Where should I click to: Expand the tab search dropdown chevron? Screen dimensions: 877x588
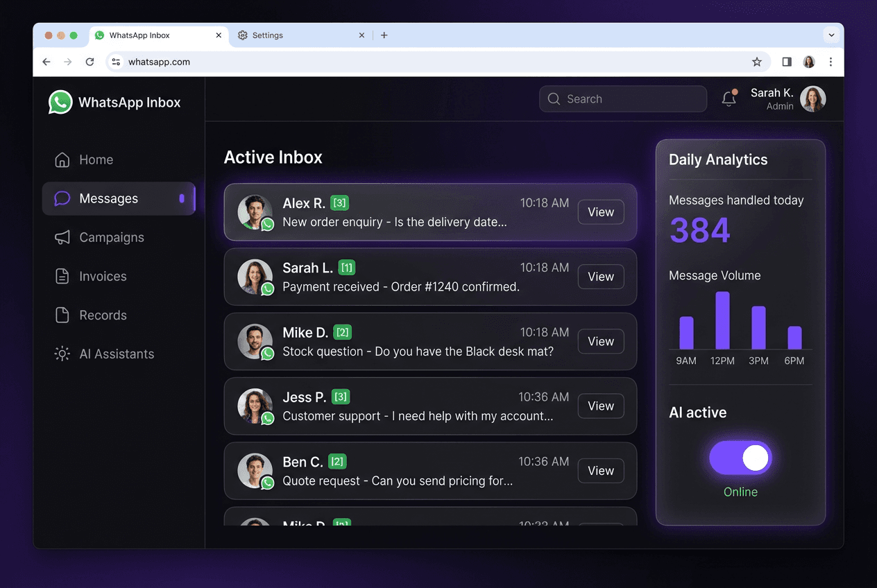831,35
